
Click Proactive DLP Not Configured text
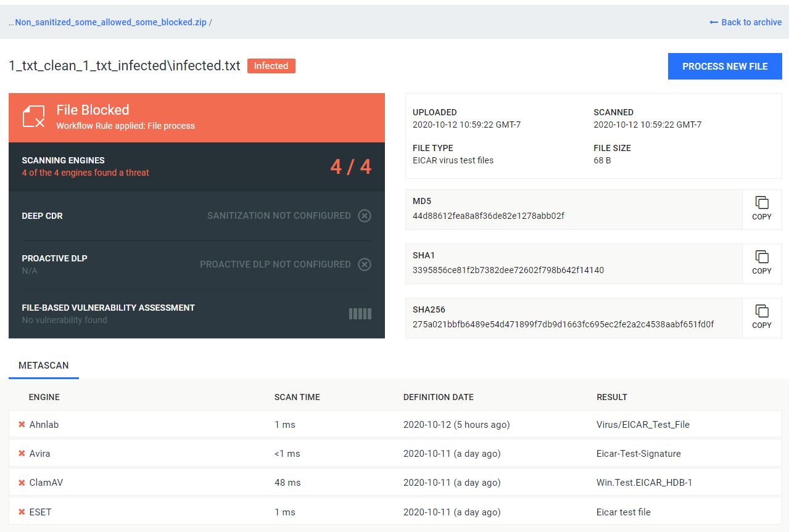tap(275, 264)
